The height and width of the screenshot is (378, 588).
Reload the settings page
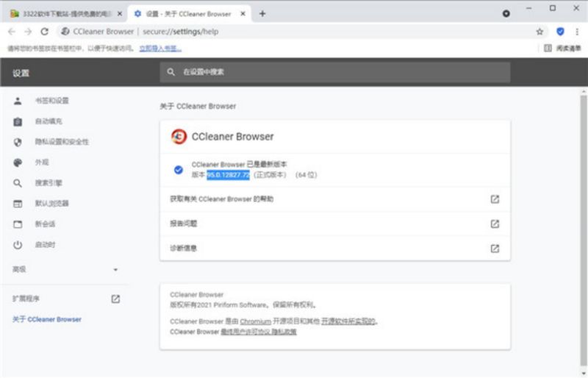point(45,32)
